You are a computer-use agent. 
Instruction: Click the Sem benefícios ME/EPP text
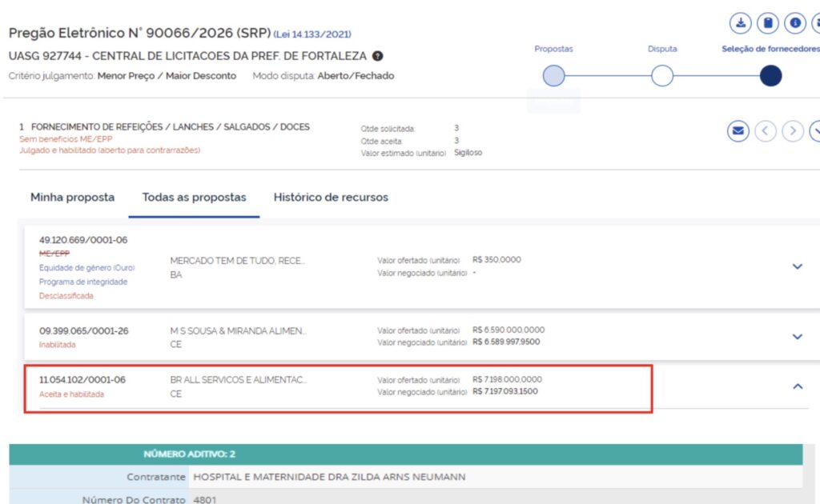[66, 139]
